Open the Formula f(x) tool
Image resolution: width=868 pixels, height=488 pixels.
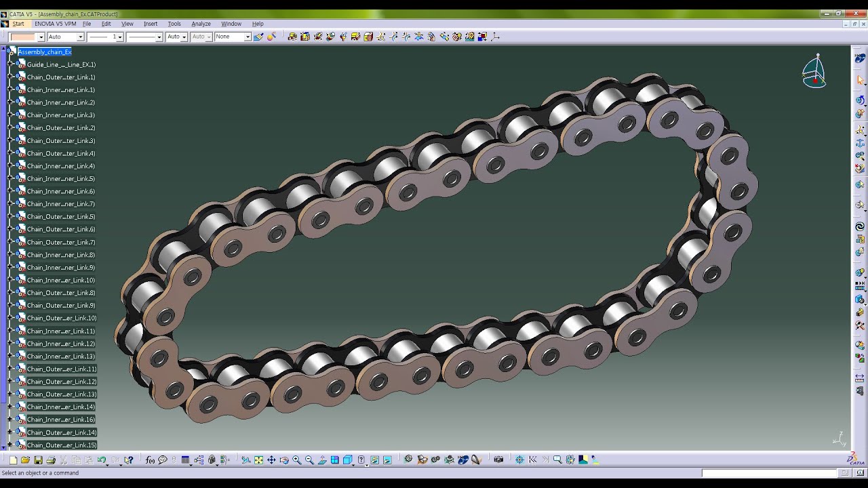tap(150, 460)
